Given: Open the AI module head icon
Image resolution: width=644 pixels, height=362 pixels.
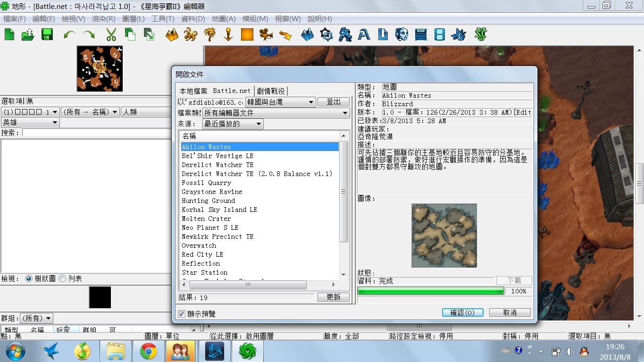Looking at the screenshot, I should pyautogui.click(x=402, y=34).
